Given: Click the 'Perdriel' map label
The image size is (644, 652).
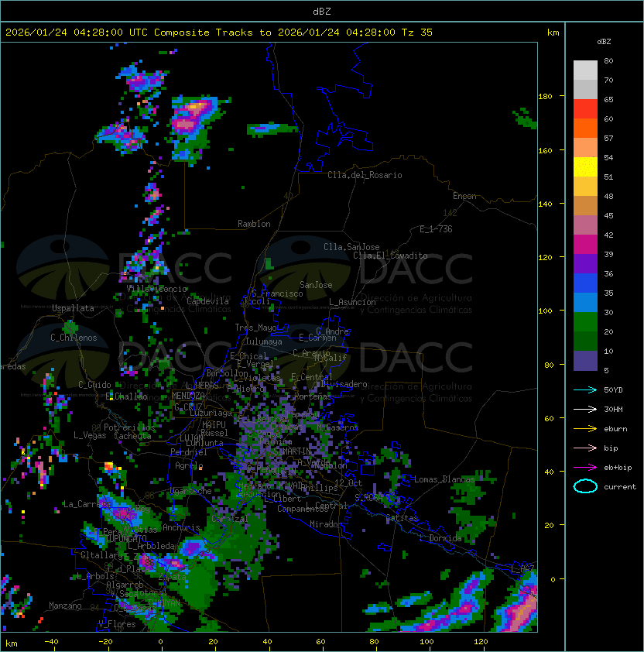Looking at the screenshot, I should pyautogui.click(x=189, y=452).
